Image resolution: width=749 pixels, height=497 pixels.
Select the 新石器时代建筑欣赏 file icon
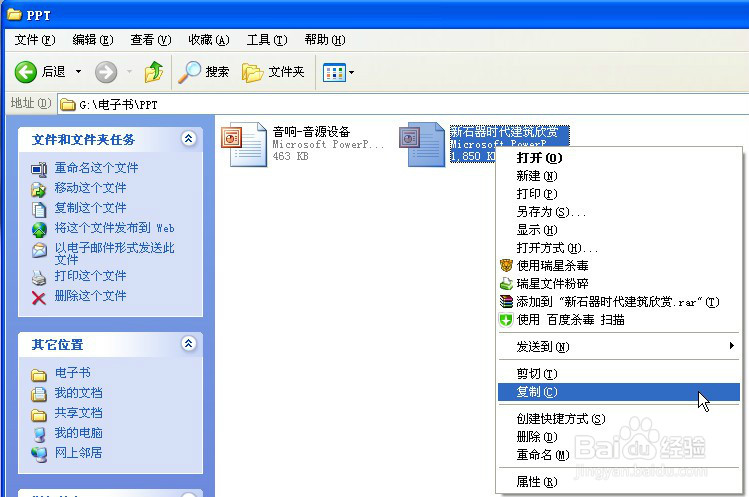(x=422, y=144)
